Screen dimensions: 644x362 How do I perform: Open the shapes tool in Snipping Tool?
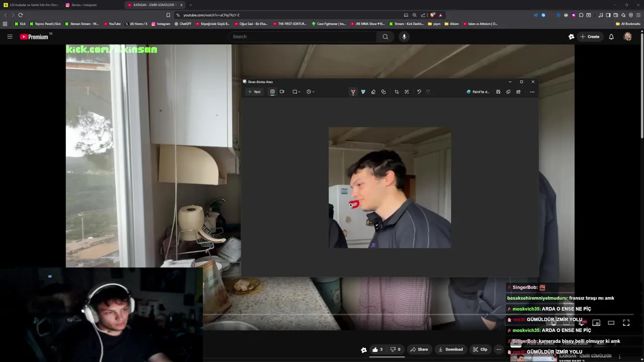(x=383, y=92)
